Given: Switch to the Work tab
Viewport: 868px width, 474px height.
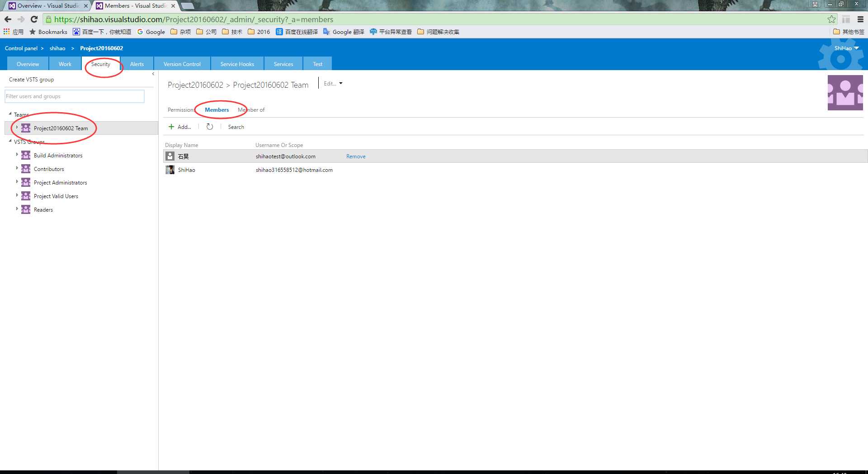Looking at the screenshot, I should (x=65, y=64).
